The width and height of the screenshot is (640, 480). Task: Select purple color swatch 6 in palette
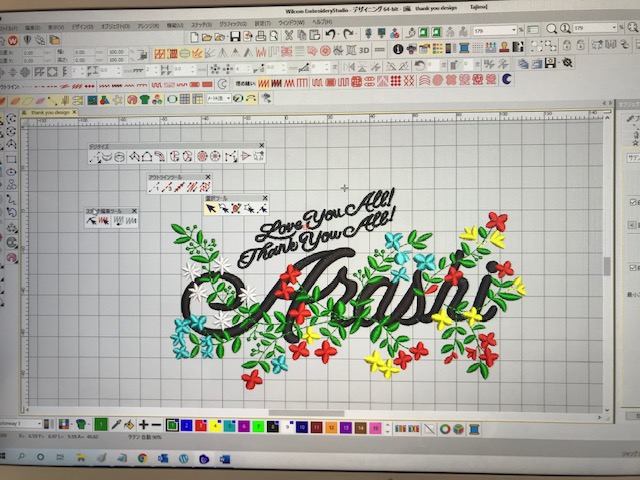[244, 427]
